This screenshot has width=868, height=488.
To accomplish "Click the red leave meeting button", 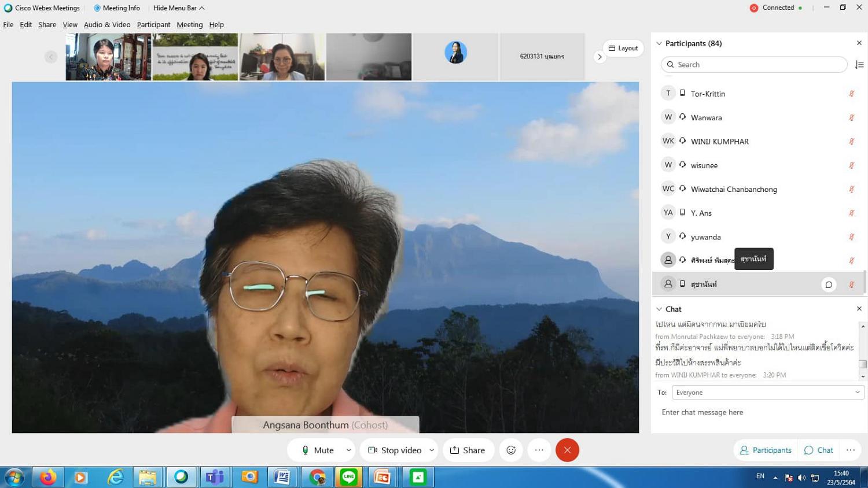I will (567, 450).
